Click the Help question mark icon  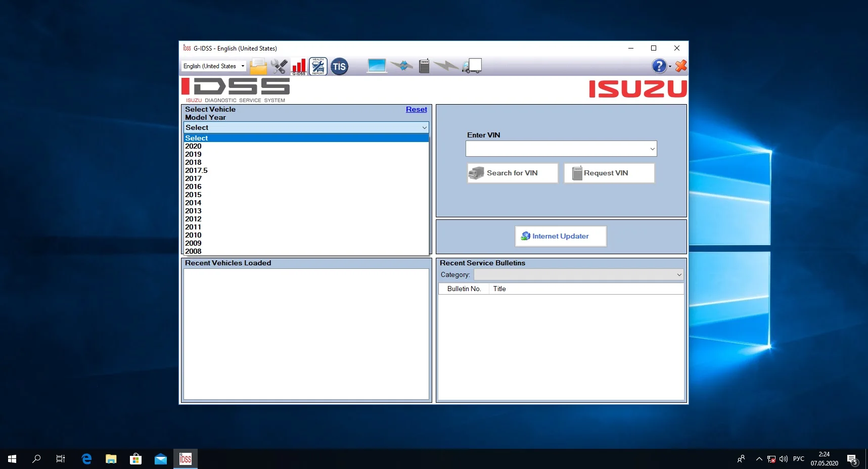pyautogui.click(x=659, y=66)
